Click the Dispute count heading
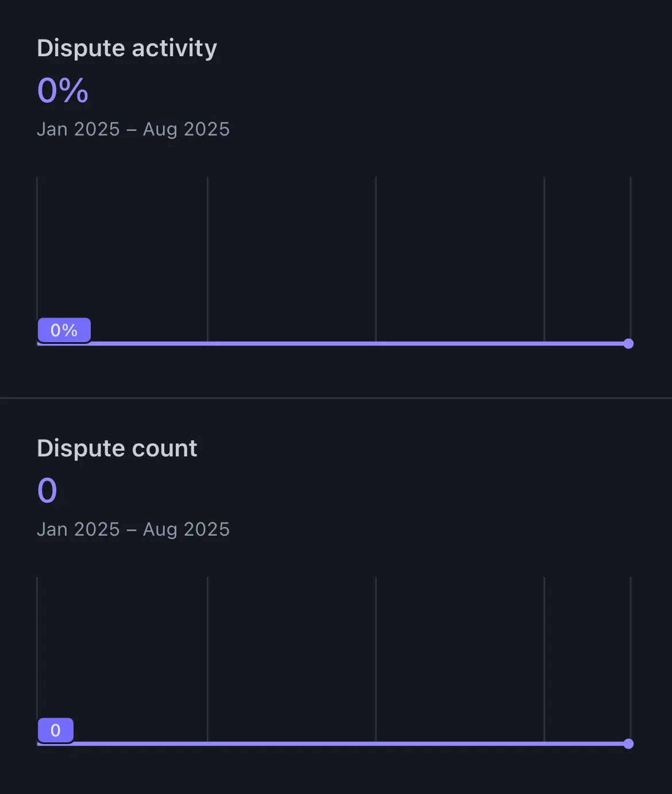The height and width of the screenshot is (794, 672). point(117,448)
